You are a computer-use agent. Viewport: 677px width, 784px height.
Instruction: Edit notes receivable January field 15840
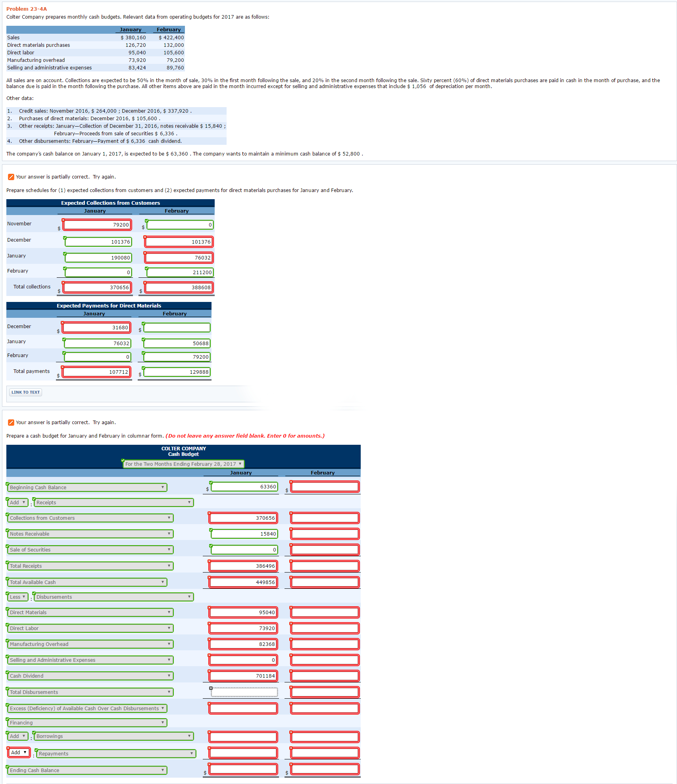pos(244,534)
